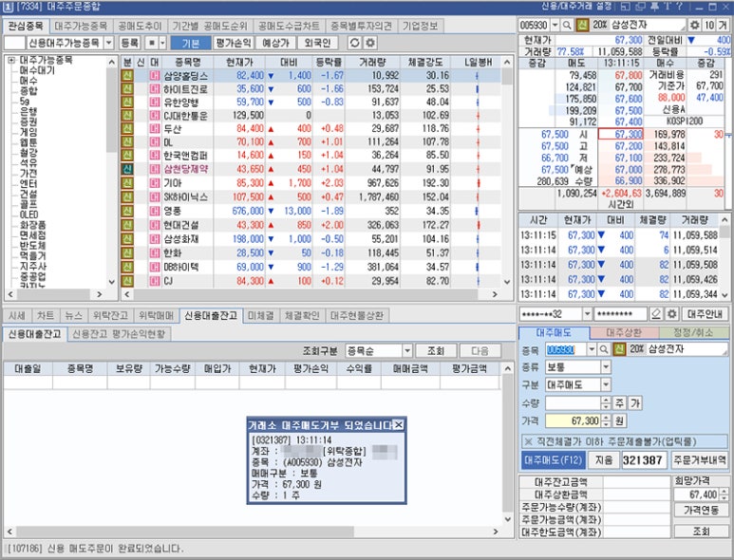Viewport: 734px width, 560px height.
Task: Click the 신 badge in order form 종목 row
Action: [x=619, y=349]
